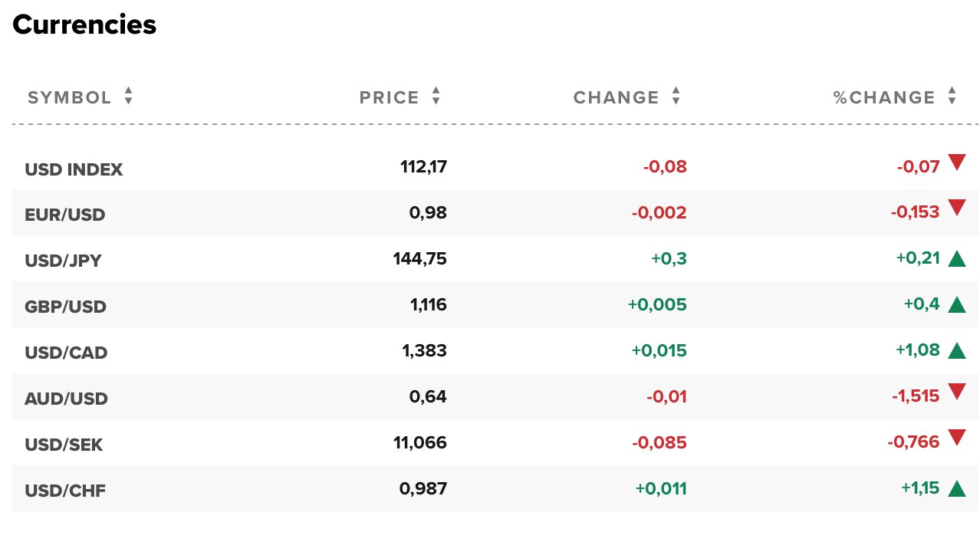Sort table by the PRICE column label

coord(390,98)
